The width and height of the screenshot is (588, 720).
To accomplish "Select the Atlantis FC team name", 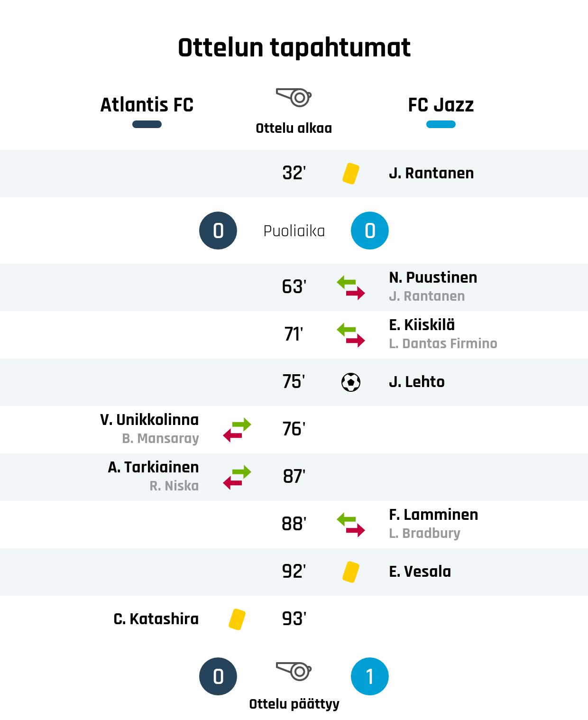I will click(147, 105).
